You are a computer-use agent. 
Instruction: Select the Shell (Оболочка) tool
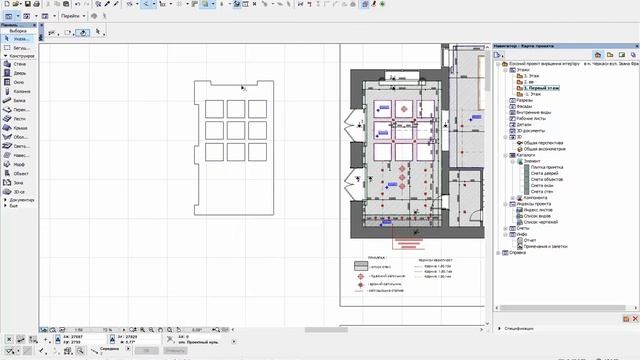[x=16, y=137]
